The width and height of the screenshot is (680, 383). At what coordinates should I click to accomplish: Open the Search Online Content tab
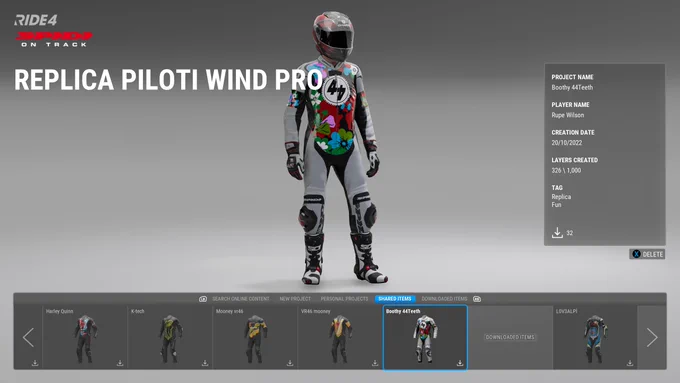tap(241, 299)
